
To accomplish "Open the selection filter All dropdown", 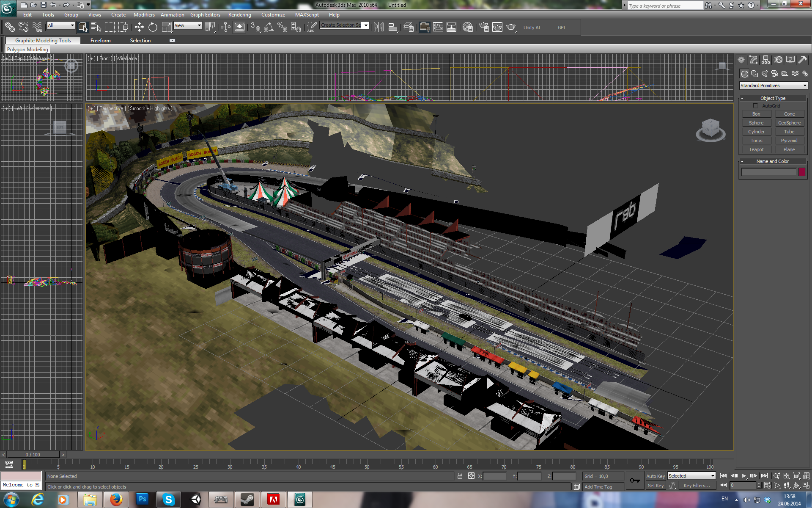I will click(x=61, y=25).
